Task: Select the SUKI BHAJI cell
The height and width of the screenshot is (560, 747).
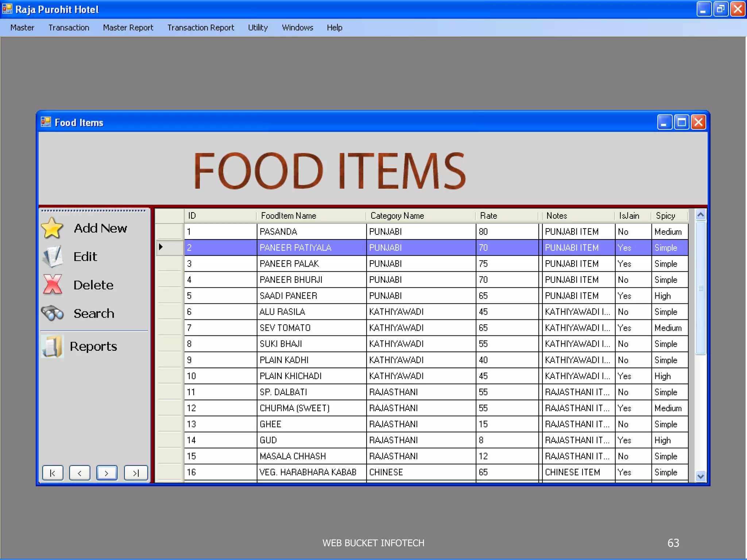Action: tap(311, 344)
